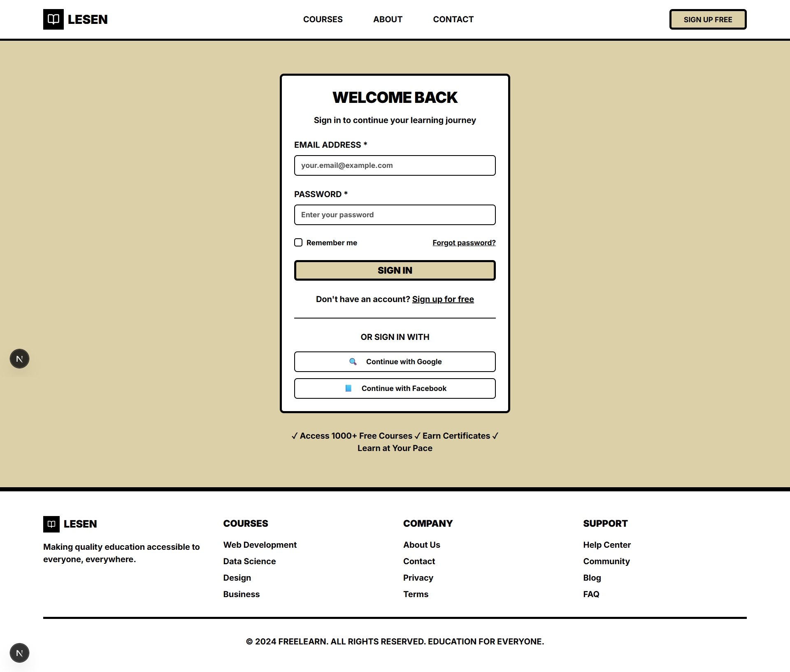Open Design footer link
Image resolution: width=790 pixels, height=672 pixels.
[x=237, y=578]
